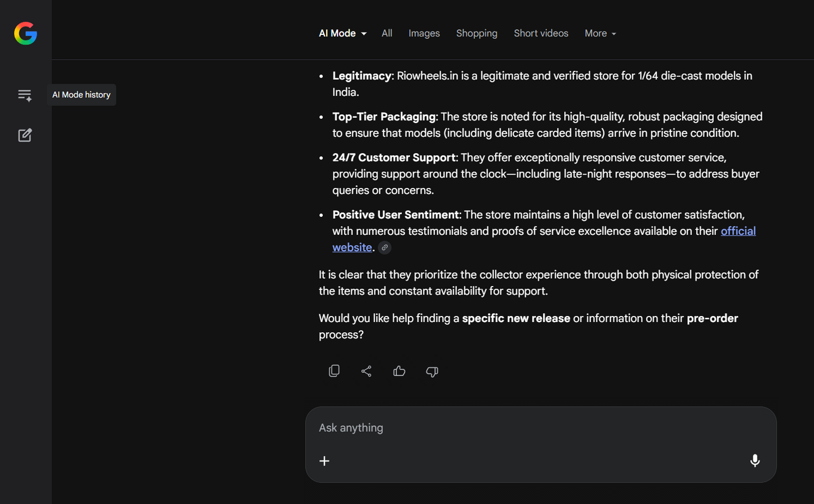This screenshot has width=814, height=504.
Task: Start a new search with pencil icon
Action: click(x=25, y=135)
